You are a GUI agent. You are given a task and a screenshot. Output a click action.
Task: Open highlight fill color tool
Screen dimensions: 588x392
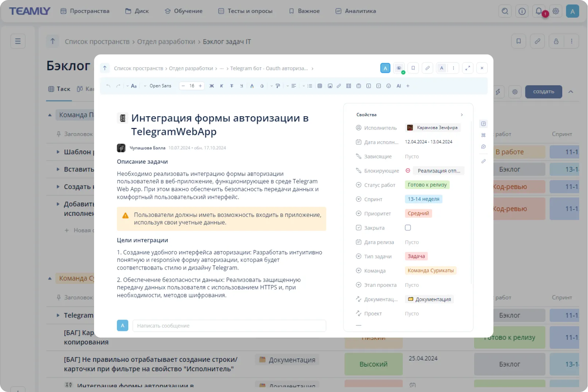click(x=262, y=86)
